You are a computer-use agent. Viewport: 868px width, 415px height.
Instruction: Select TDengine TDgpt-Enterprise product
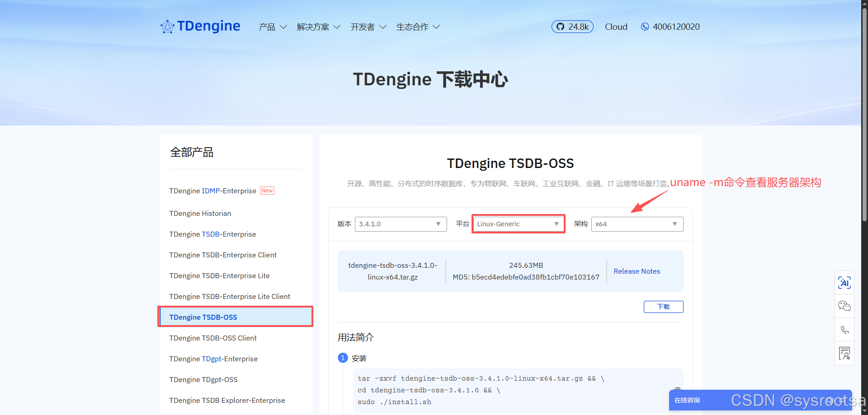tap(213, 359)
